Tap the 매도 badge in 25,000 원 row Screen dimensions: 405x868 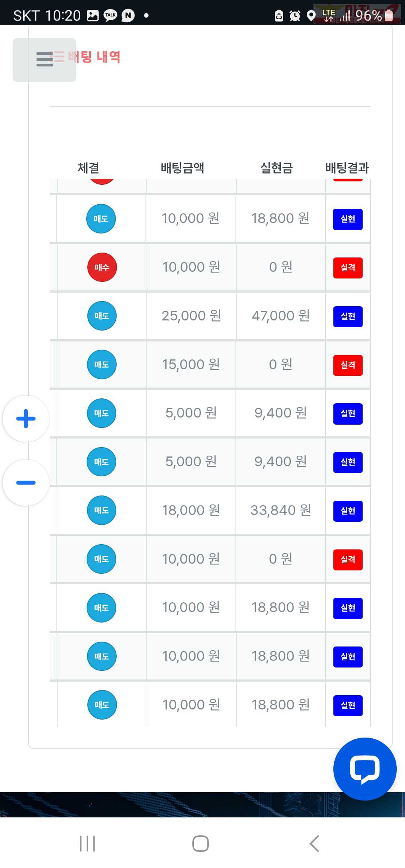[x=102, y=316]
